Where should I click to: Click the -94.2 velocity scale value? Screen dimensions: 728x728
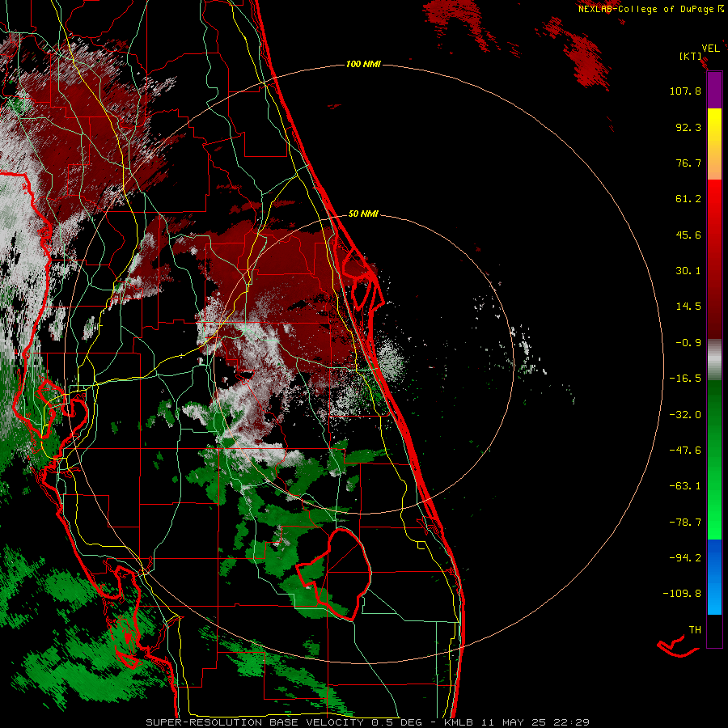685,557
